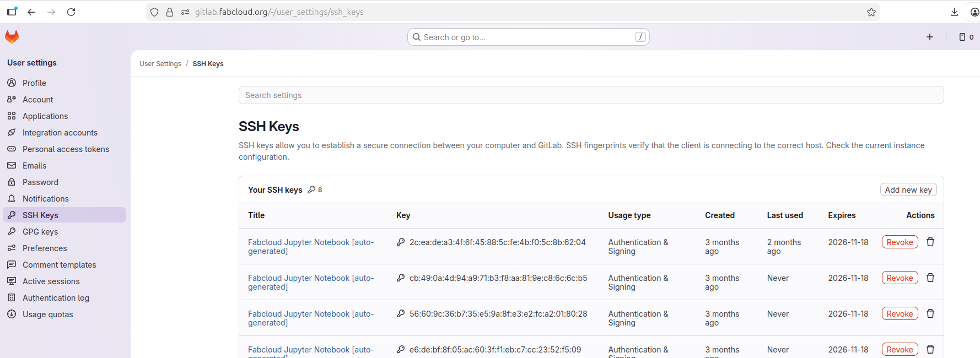Revoke the key starting with 56:60:9c
The width and height of the screenshot is (980, 358).
pos(900,314)
